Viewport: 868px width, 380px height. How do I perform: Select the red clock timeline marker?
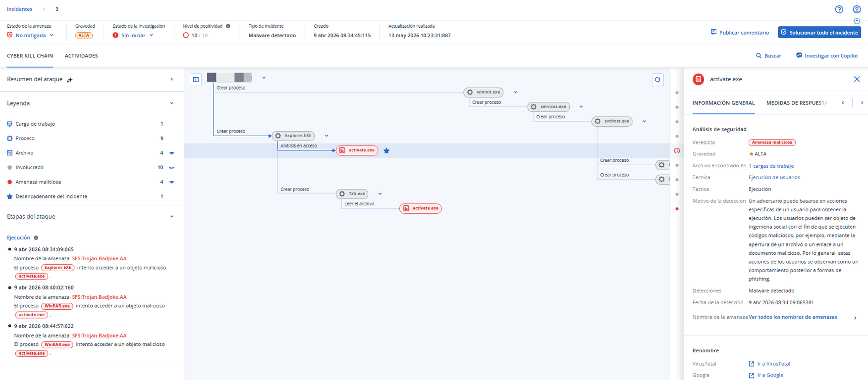pyautogui.click(x=677, y=150)
